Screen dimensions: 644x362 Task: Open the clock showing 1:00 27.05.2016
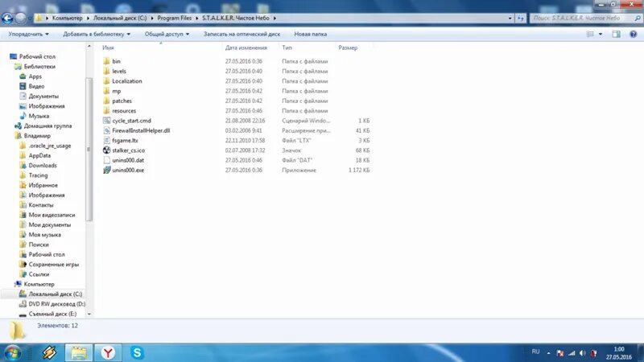pos(618,353)
